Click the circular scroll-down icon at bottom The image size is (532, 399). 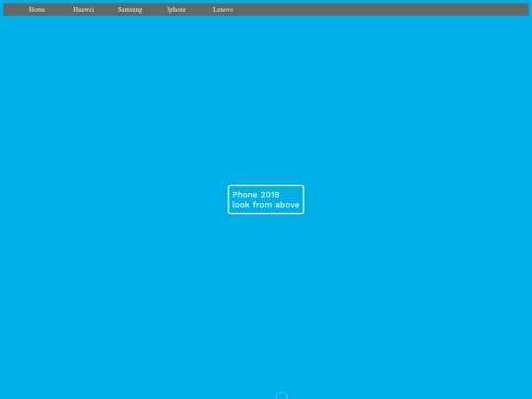point(282,396)
